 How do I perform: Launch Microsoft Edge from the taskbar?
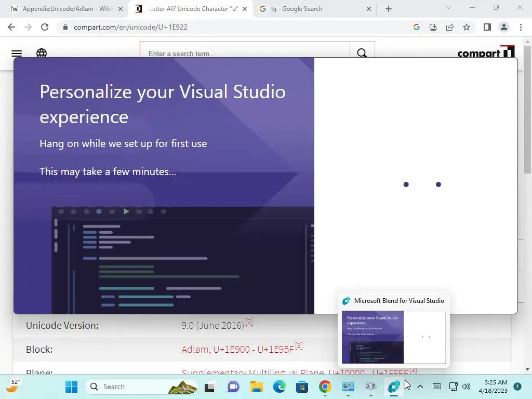(279, 387)
